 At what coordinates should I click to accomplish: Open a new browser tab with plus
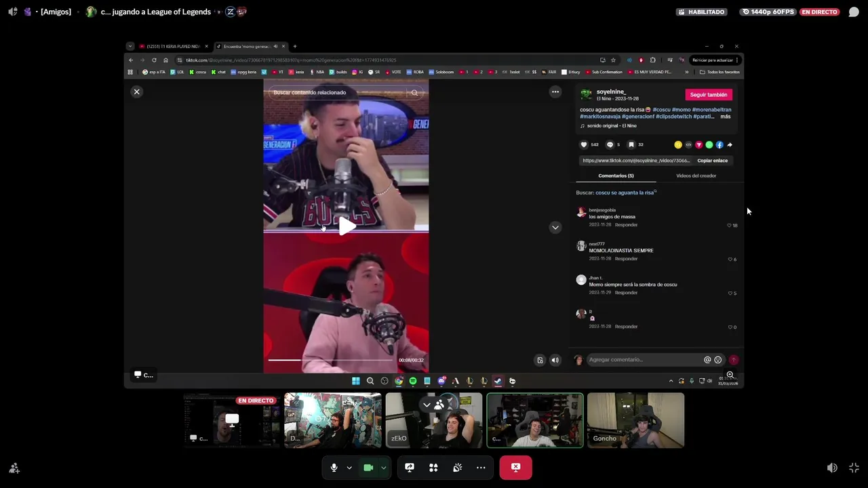pyautogui.click(x=295, y=46)
